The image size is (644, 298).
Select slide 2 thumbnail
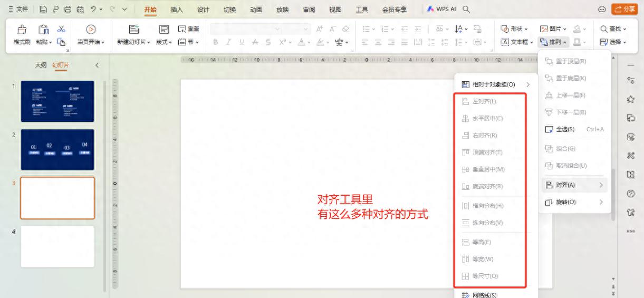(57, 150)
